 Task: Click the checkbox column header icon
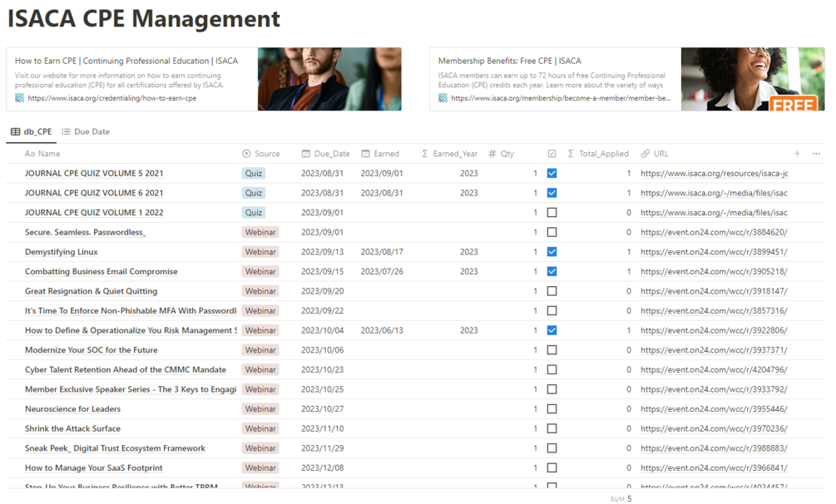pyautogui.click(x=552, y=154)
